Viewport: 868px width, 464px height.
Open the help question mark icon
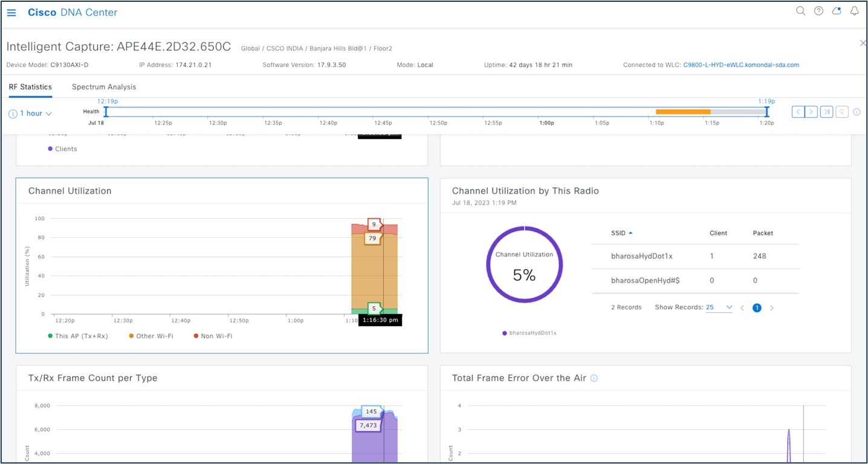click(818, 11)
